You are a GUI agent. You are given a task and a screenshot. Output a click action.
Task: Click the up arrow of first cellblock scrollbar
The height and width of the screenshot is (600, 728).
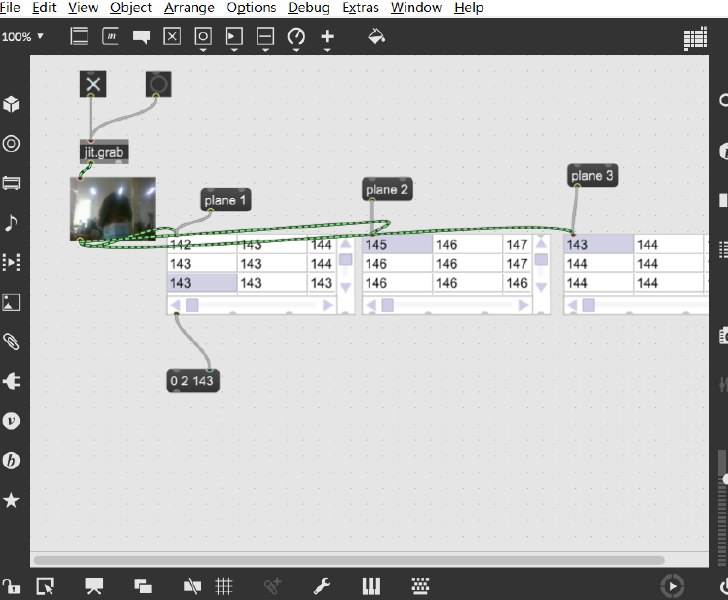pyautogui.click(x=345, y=244)
